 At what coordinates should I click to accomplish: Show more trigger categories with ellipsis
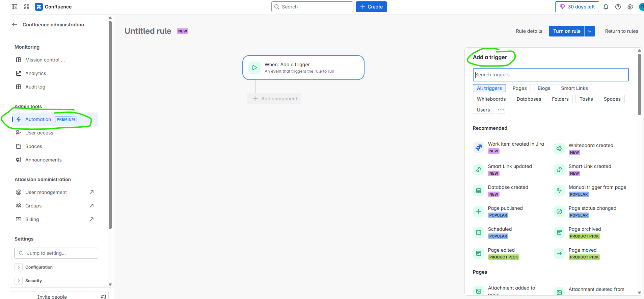[501, 110]
